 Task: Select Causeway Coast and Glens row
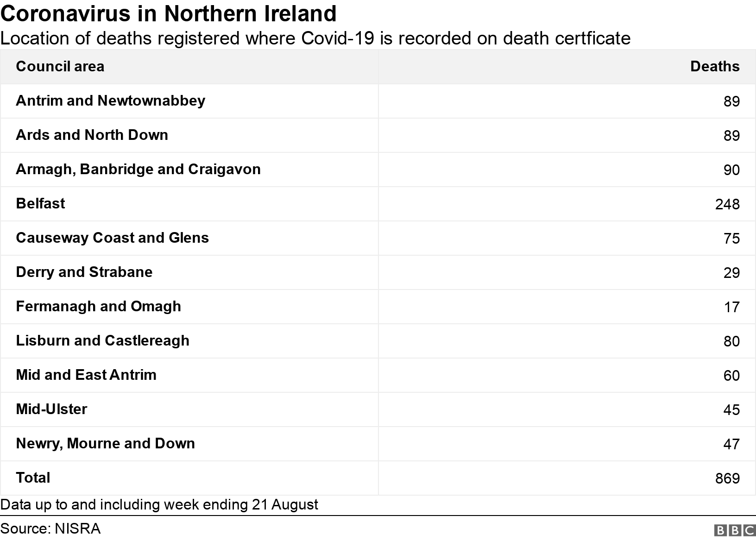point(112,238)
